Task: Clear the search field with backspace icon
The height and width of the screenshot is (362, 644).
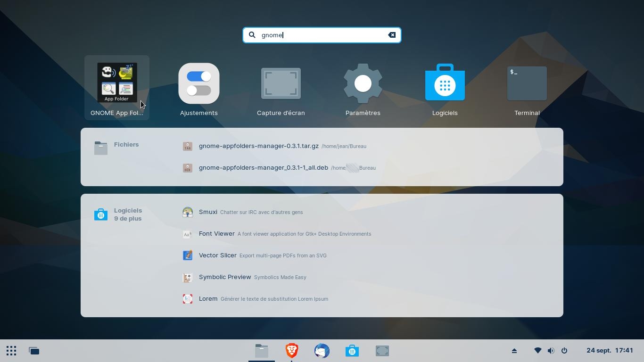Action: click(x=392, y=35)
